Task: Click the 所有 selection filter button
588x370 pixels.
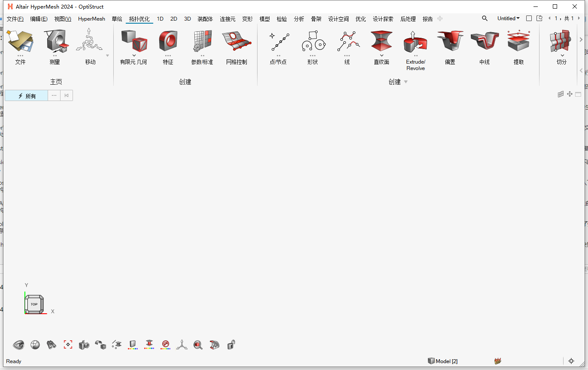Action: pyautogui.click(x=27, y=96)
